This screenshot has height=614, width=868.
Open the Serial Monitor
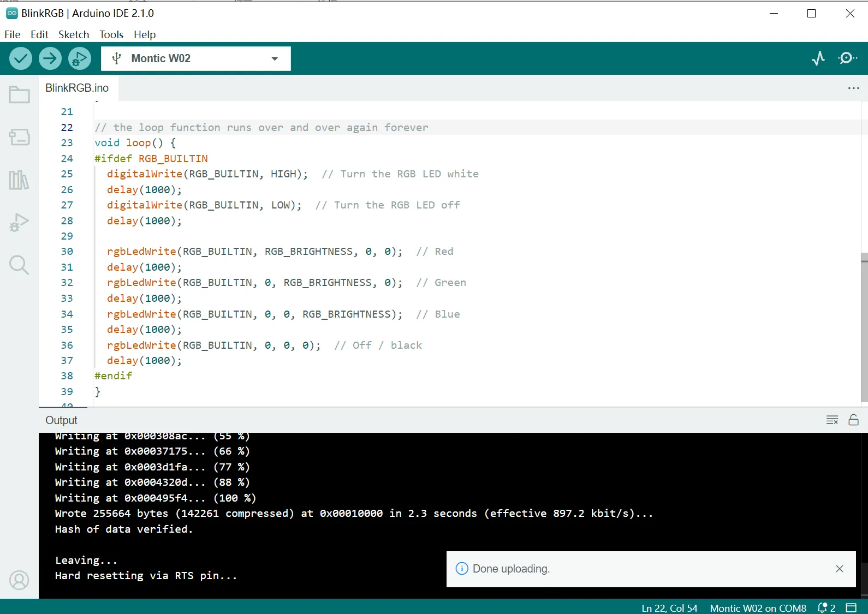847,58
